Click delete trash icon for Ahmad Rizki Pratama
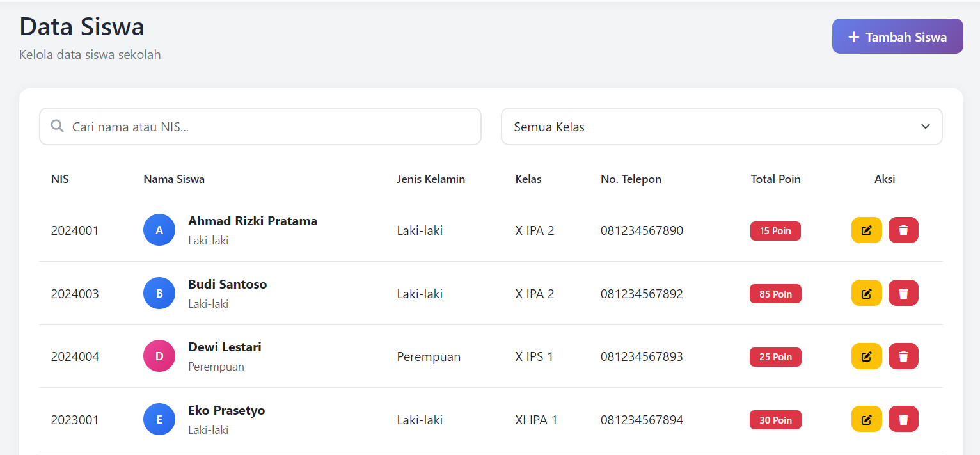 coord(903,230)
